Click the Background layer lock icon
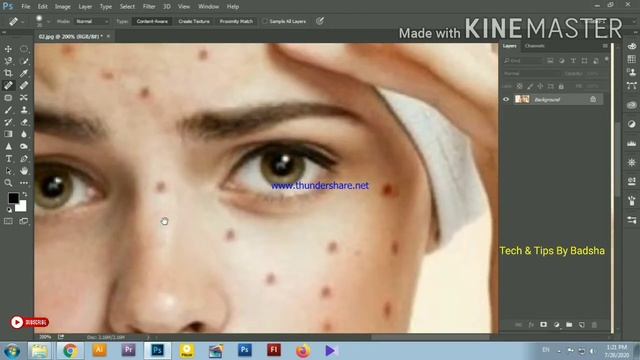Screen dimensions: 640x360 coord(593,99)
